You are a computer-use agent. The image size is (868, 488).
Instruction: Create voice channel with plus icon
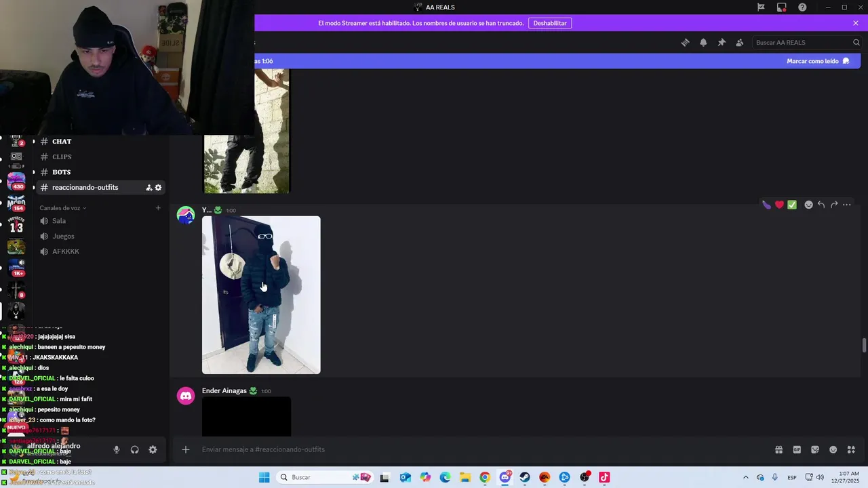coord(158,208)
